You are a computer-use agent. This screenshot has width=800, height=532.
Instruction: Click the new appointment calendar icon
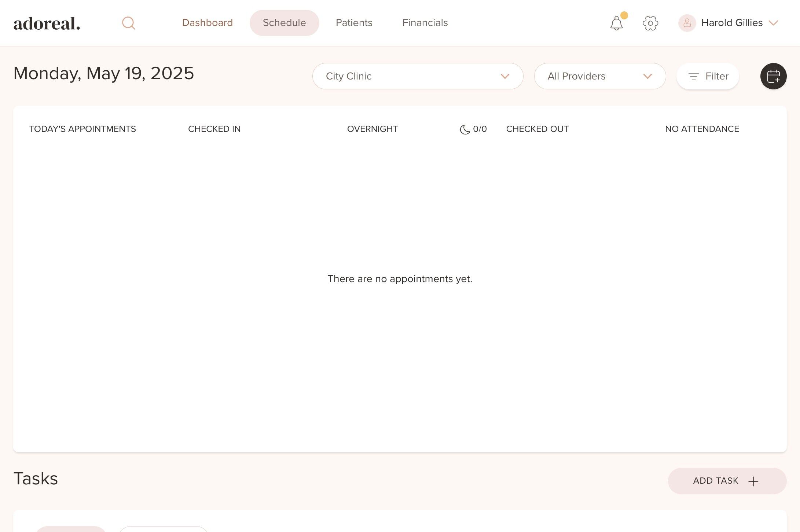[x=773, y=76]
